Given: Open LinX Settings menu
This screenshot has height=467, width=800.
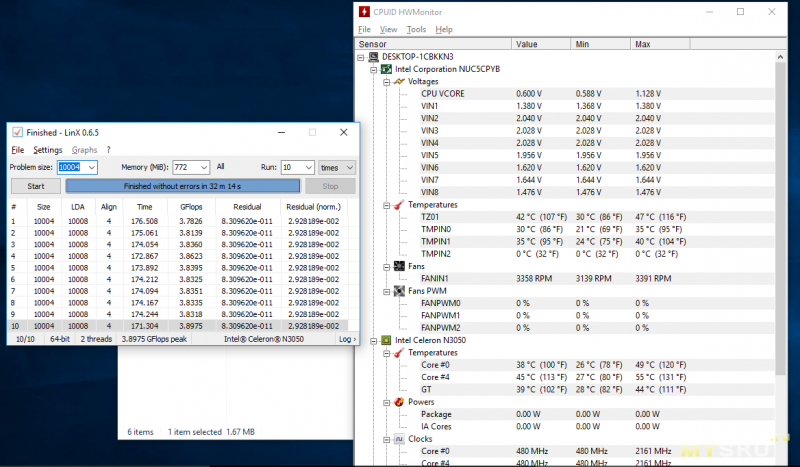Looking at the screenshot, I should click(47, 150).
